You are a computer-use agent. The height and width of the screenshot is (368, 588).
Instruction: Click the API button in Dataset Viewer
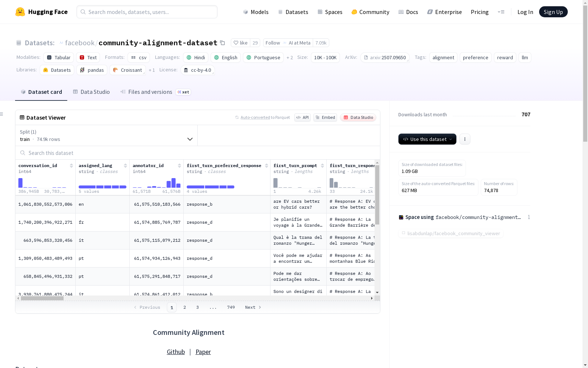[302, 117]
